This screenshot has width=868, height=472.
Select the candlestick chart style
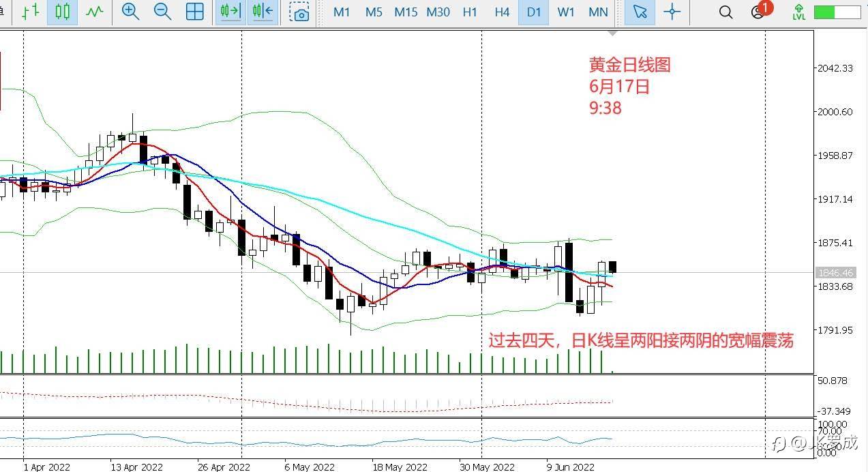[62, 12]
